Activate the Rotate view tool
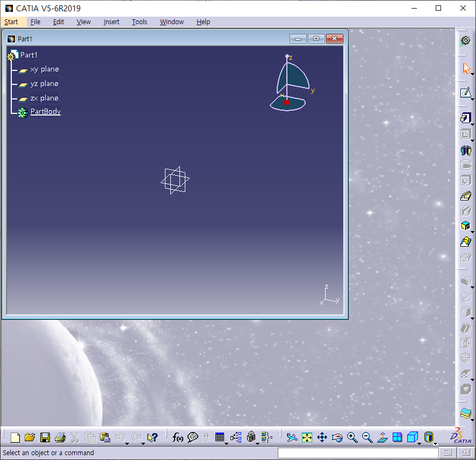 337,437
